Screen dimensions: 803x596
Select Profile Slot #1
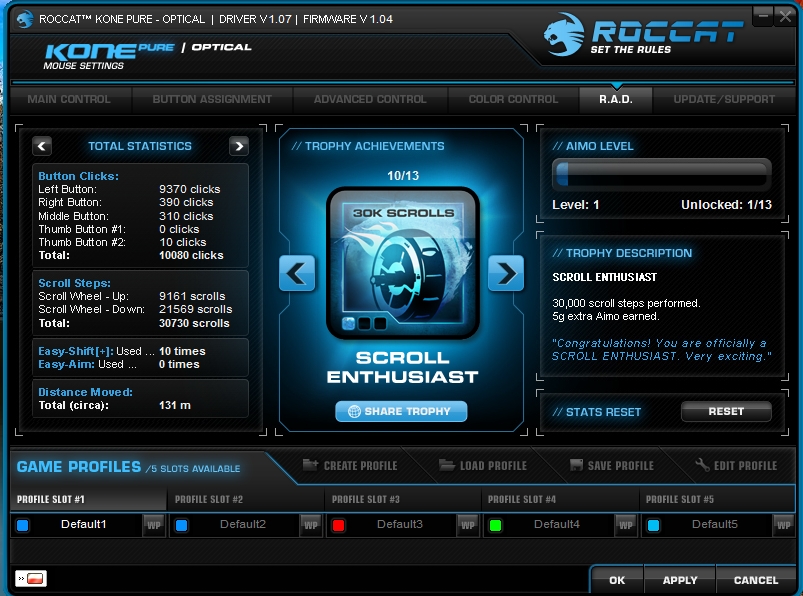pyautogui.click(x=89, y=499)
